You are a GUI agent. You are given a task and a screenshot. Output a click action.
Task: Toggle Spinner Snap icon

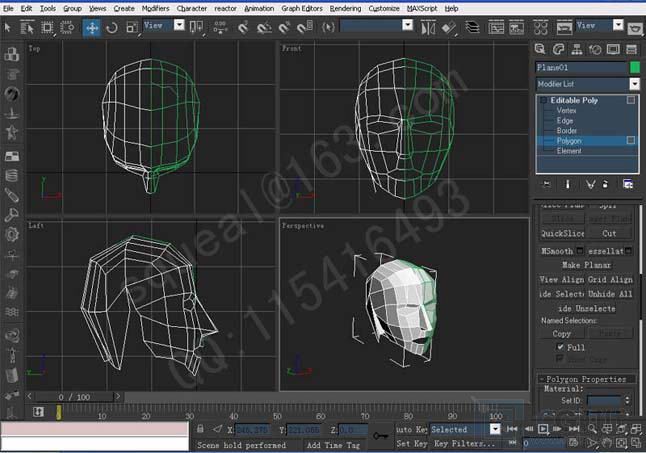click(x=305, y=28)
